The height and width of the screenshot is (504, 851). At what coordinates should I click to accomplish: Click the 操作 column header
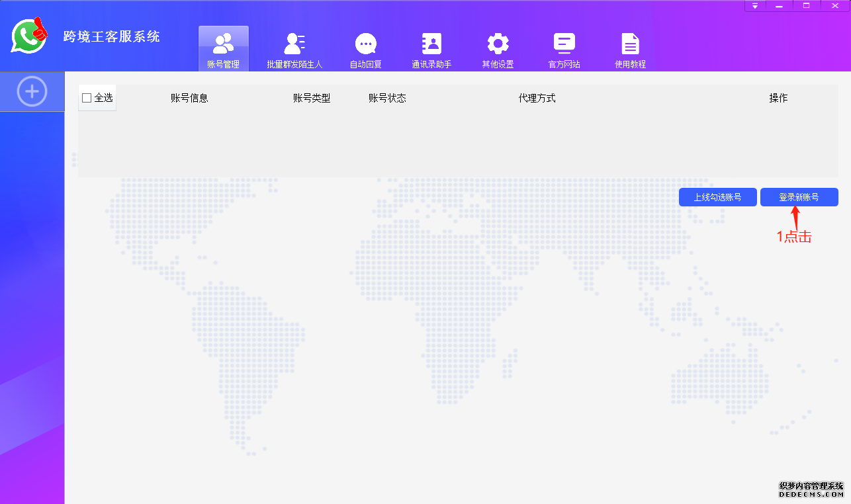(x=778, y=98)
